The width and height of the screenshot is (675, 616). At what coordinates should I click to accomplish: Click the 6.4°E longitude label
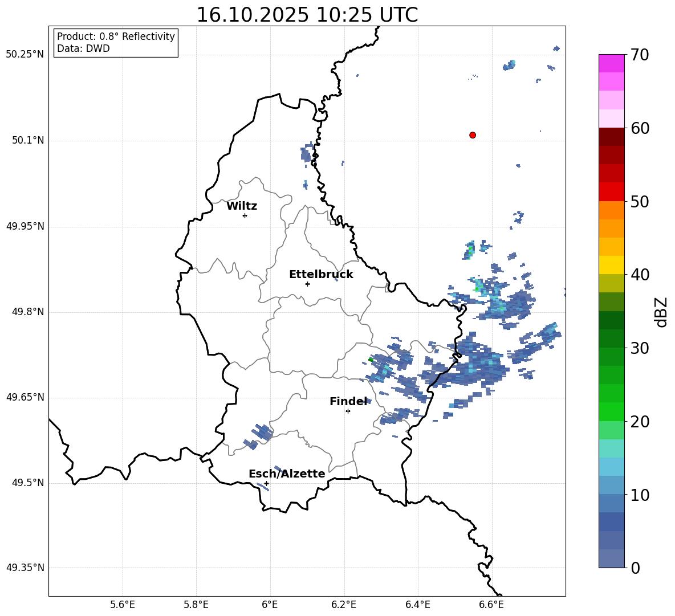coord(417,605)
